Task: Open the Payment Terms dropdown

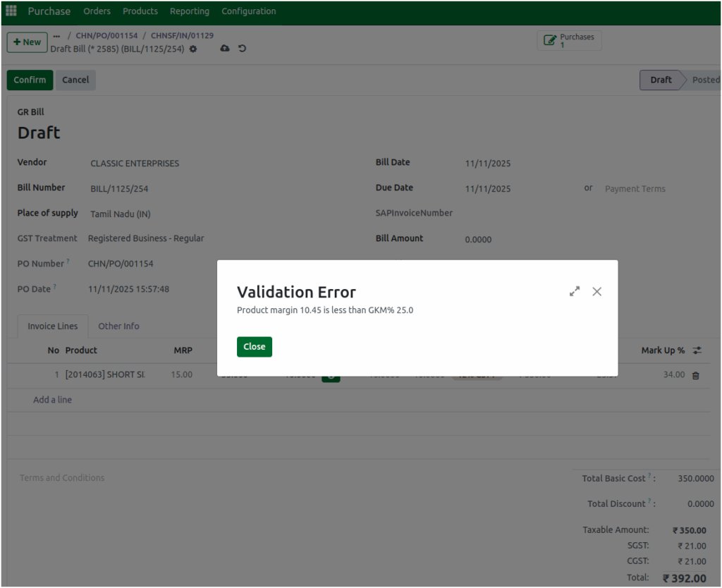Action: click(635, 188)
